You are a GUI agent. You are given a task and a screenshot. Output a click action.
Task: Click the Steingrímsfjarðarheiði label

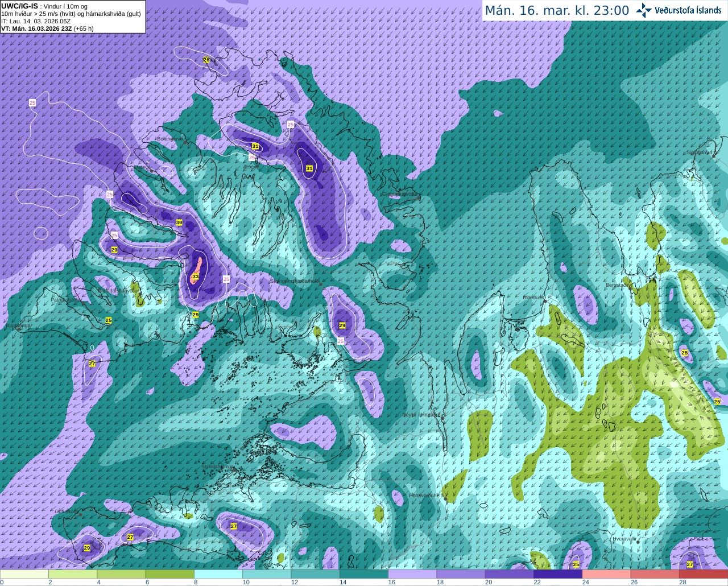pyautogui.click(x=295, y=281)
